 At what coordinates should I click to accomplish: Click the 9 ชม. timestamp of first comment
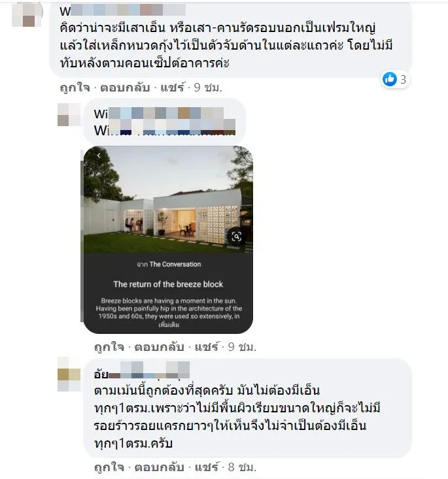[208, 88]
